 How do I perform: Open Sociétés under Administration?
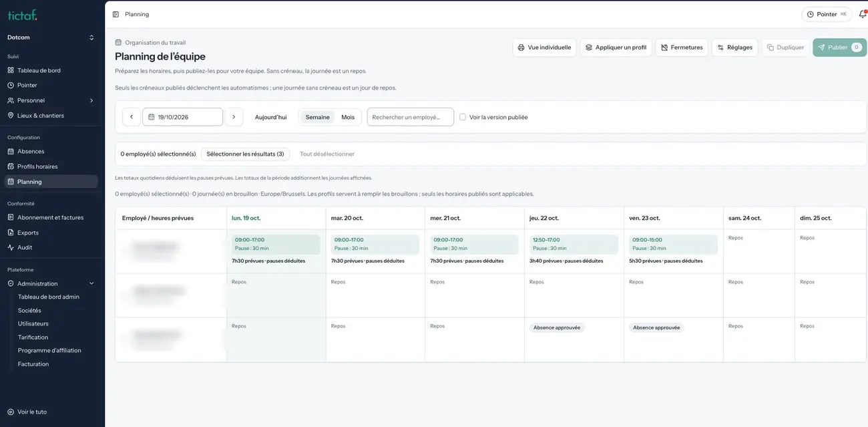coord(29,310)
